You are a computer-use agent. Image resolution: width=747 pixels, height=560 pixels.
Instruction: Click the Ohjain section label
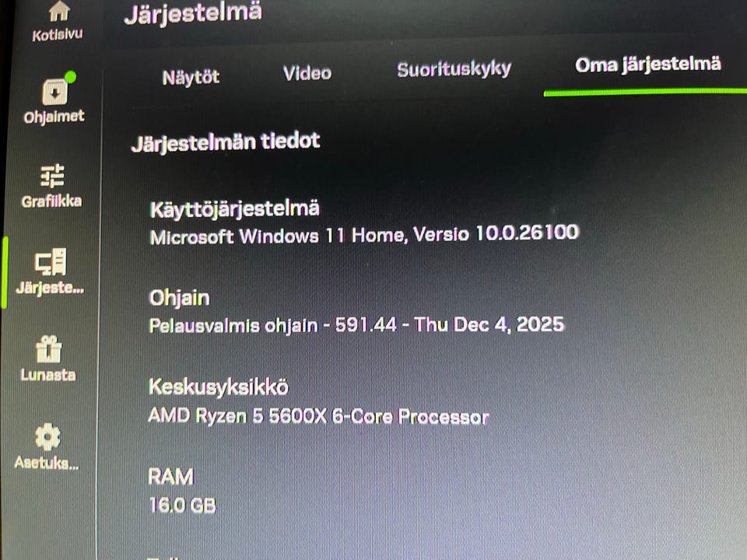pyautogui.click(x=179, y=299)
